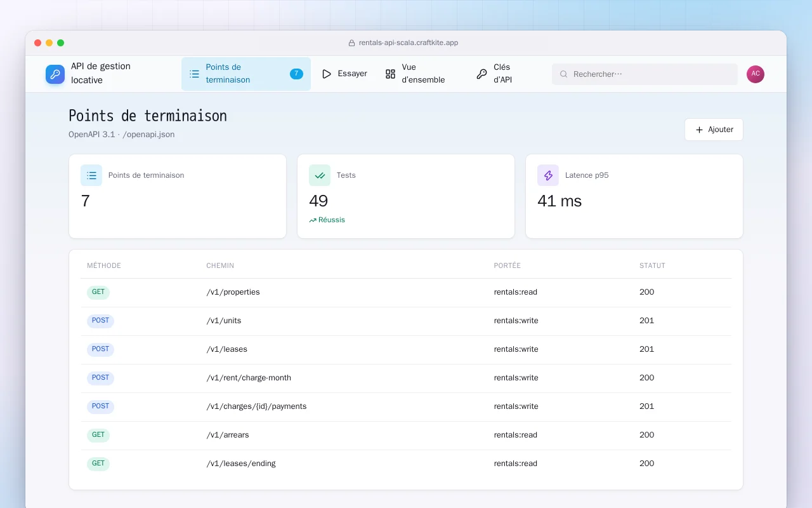Screen dimensions: 812x508
Task: Click the GET badge for /v1/leases/ending
Action: 98,464
